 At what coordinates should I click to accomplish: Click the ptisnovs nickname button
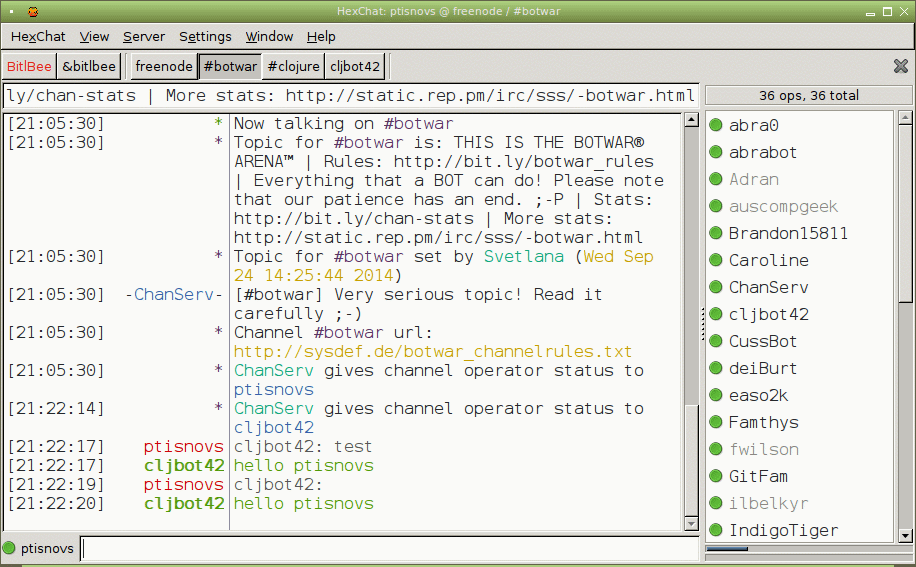[x=47, y=548]
